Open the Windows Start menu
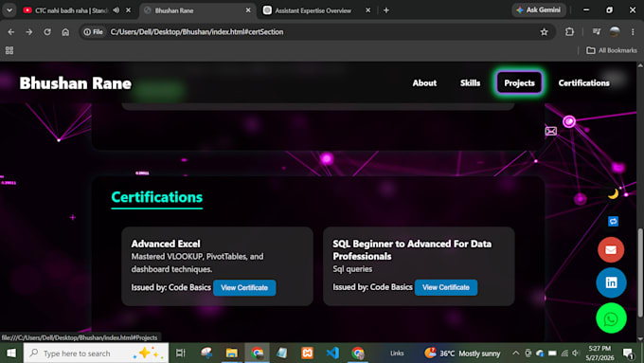The image size is (644, 363). [11, 353]
